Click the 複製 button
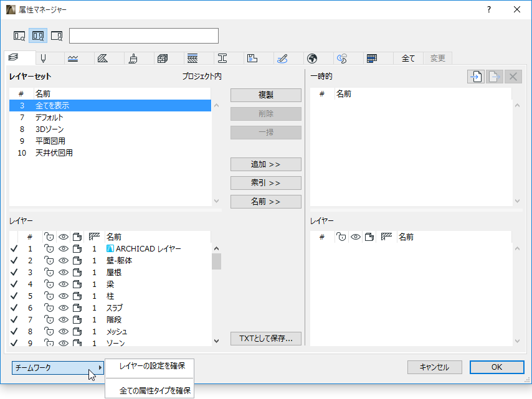This screenshot has height=399, width=532. (266, 95)
